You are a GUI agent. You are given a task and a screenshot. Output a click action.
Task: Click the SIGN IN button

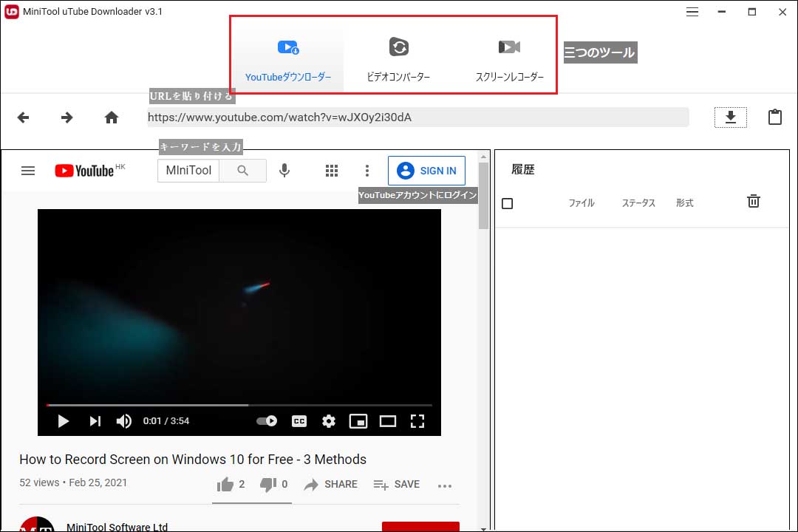coord(426,171)
